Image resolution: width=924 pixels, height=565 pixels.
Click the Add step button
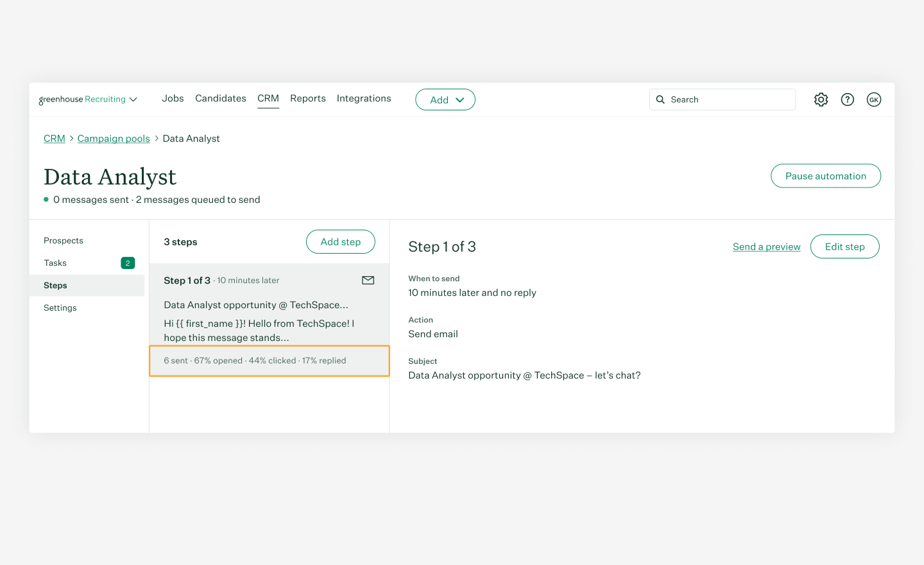[x=341, y=241]
